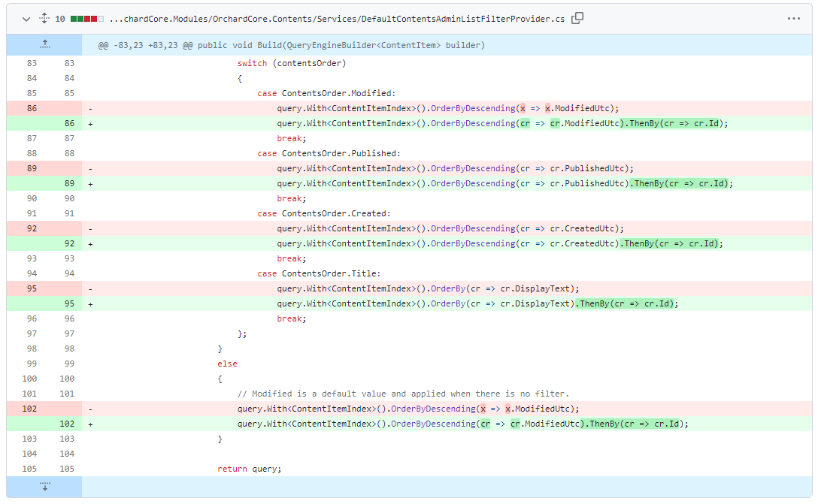Click 'case ContentsOrder.Modified:' line
Screen dimensions: 818x504
(326, 93)
